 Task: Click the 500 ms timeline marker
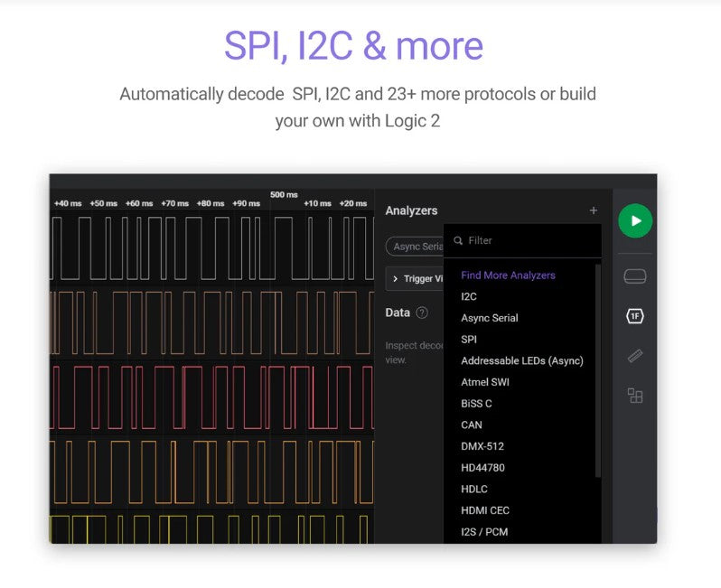(x=284, y=195)
